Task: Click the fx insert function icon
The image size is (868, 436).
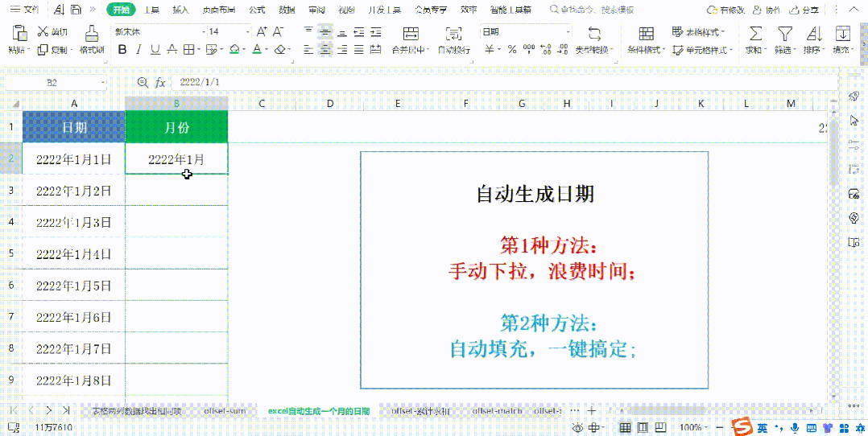Action: pos(160,82)
